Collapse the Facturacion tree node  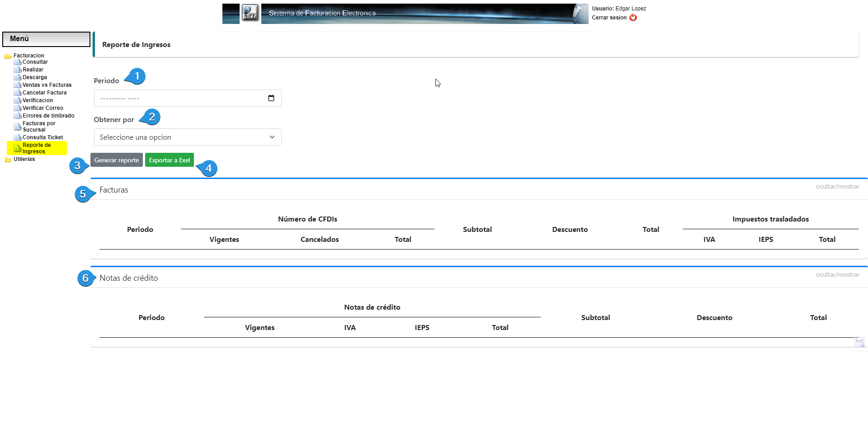click(28, 56)
